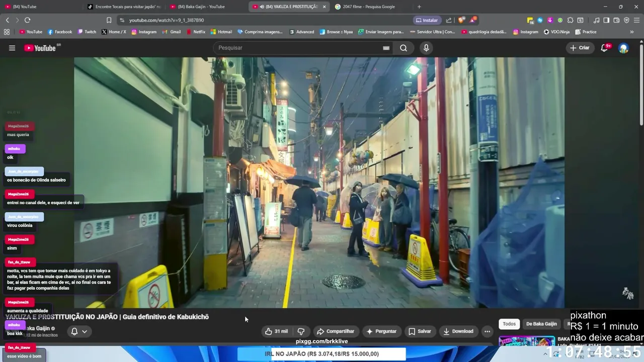Open the VDO.Ninja bookmark
The image size is (644, 362).
coord(556,32)
